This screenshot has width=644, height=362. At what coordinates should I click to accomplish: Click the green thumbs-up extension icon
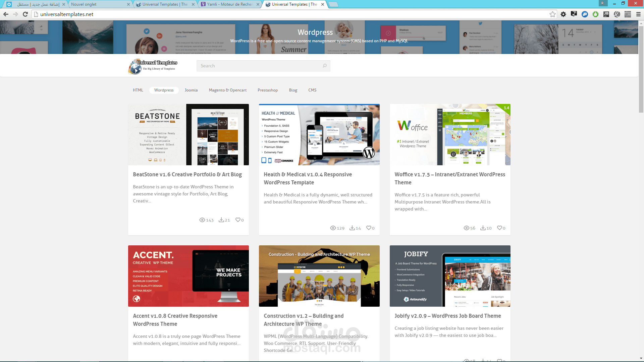(595, 14)
